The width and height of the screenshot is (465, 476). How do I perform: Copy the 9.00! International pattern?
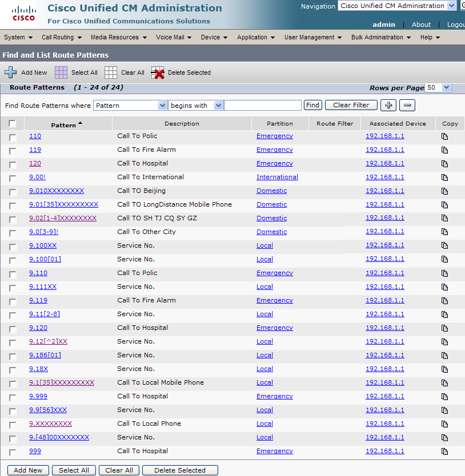444,178
